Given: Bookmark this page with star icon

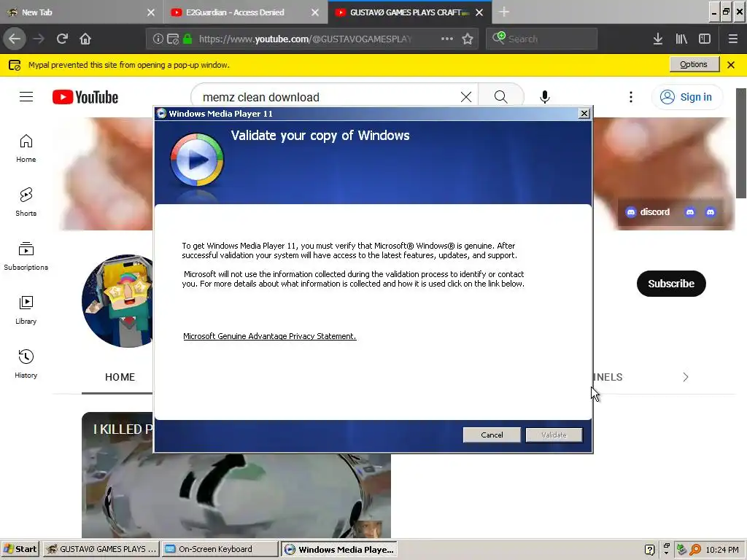Looking at the screenshot, I should pos(468,39).
